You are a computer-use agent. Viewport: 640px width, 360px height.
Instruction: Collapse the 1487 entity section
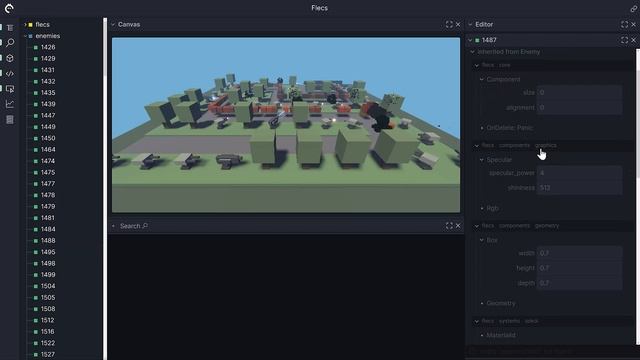pos(470,40)
